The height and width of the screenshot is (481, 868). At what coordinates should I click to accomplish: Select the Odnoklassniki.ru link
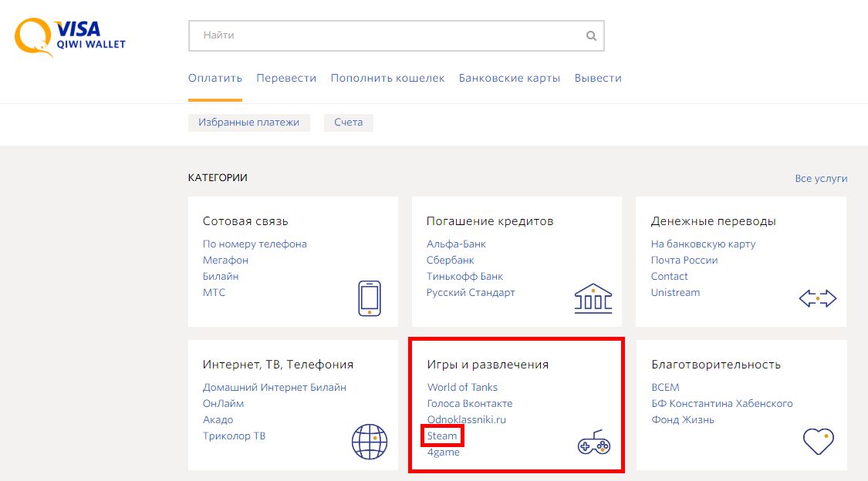(467, 419)
